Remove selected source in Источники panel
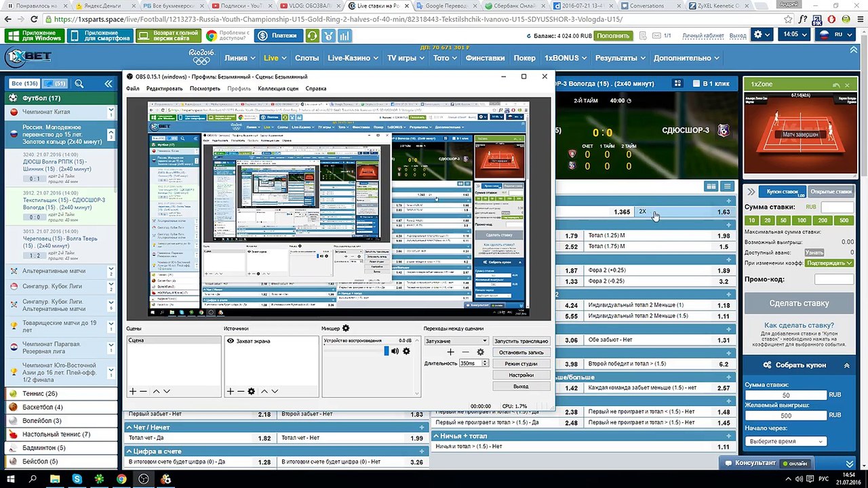The height and width of the screenshot is (488, 868). coord(241,391)
